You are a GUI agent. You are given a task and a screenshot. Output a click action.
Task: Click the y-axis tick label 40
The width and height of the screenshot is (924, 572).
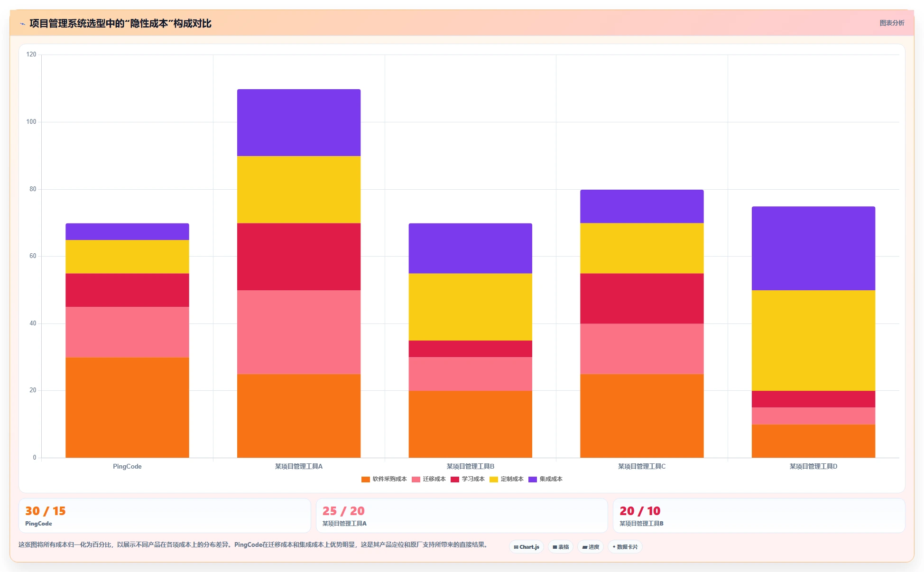tap(33, 323)
